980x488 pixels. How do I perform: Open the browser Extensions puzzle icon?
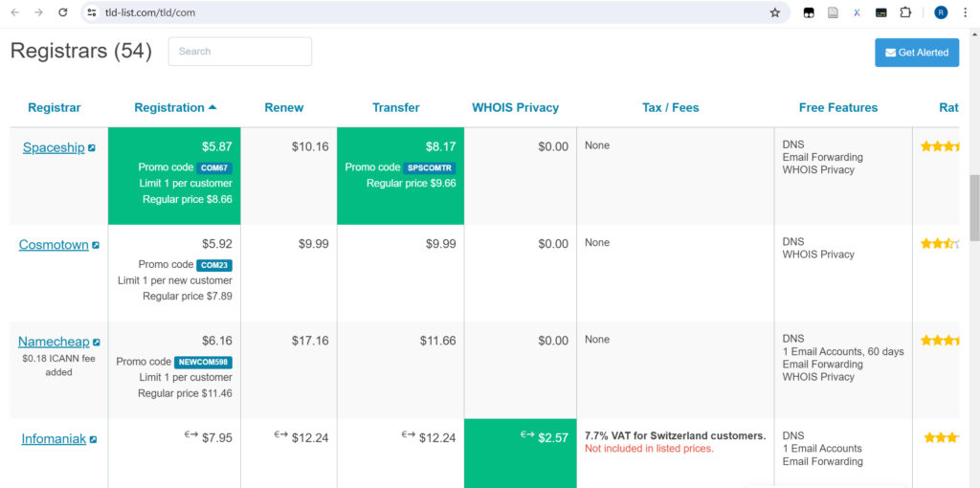click(x=905, y=12)
